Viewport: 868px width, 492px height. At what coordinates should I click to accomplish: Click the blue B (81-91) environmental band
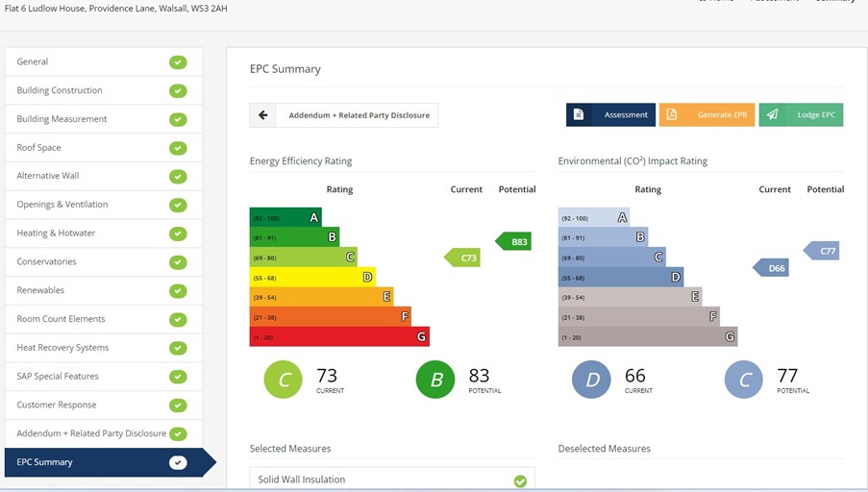[603, 236]
